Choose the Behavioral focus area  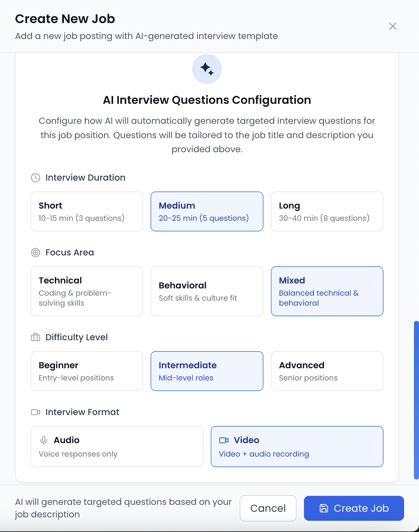[x=207, y=291]
